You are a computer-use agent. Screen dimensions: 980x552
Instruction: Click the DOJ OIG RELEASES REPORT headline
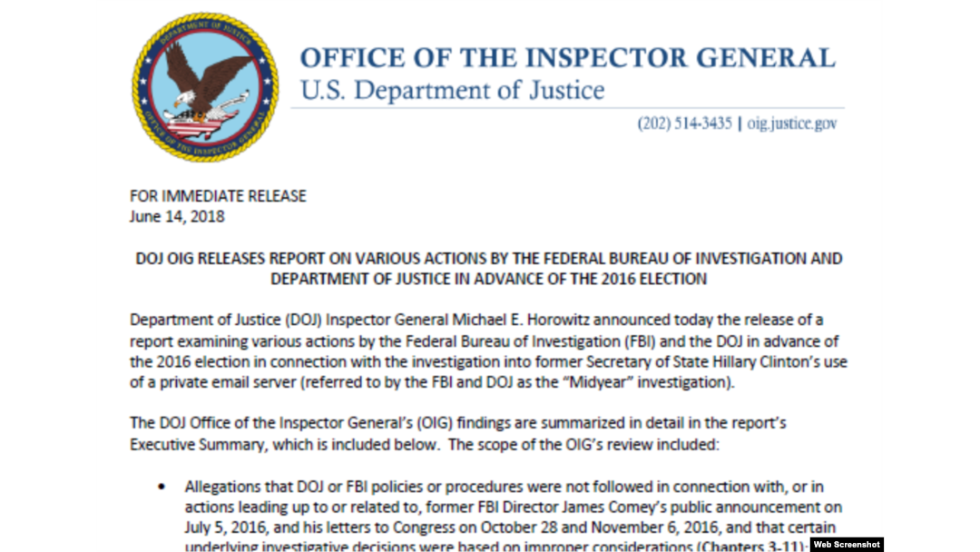[489, 259]
